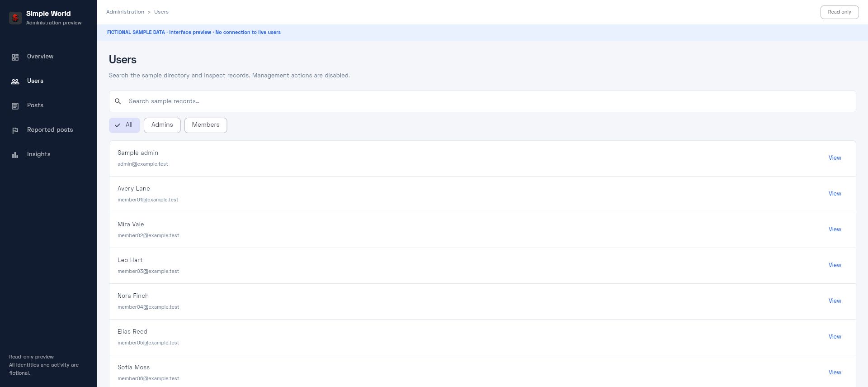
Task: Click the email member05@example.test
Action: click(148, 343)
